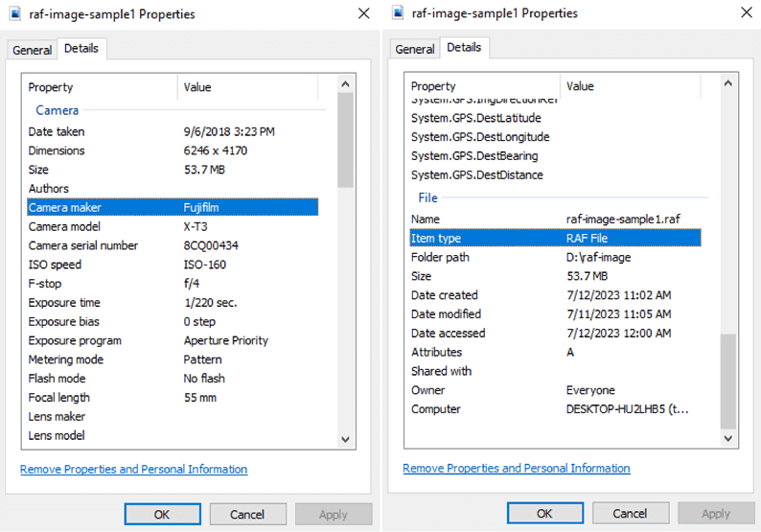
Task: Click scroll-up arrow in File properties list
Action: point(729,84)
